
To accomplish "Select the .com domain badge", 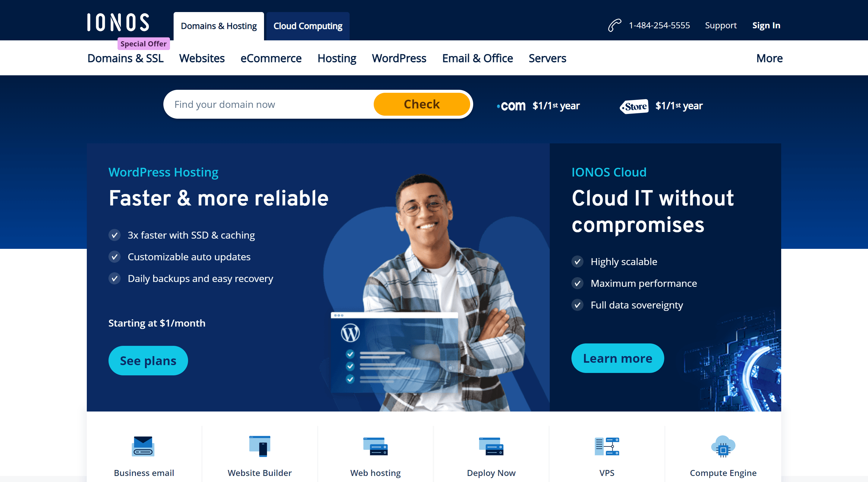I will click(x=511, y=105).
